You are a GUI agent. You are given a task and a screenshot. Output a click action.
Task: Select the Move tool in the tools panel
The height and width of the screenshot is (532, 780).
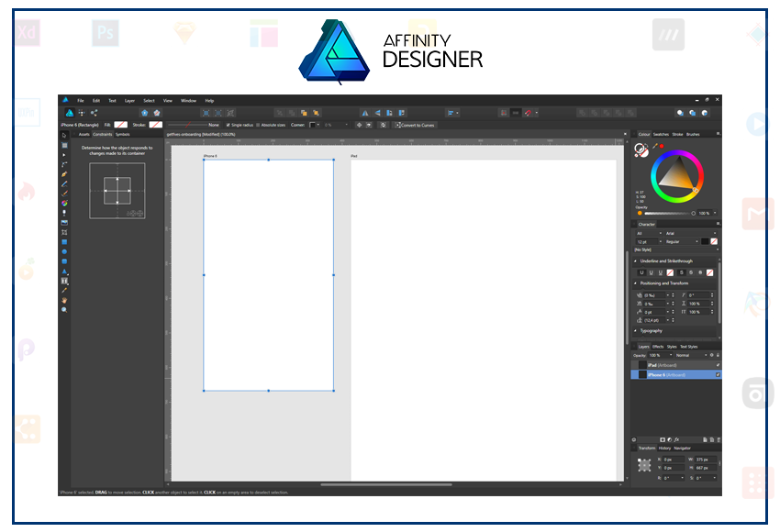(x=64, y=135)
